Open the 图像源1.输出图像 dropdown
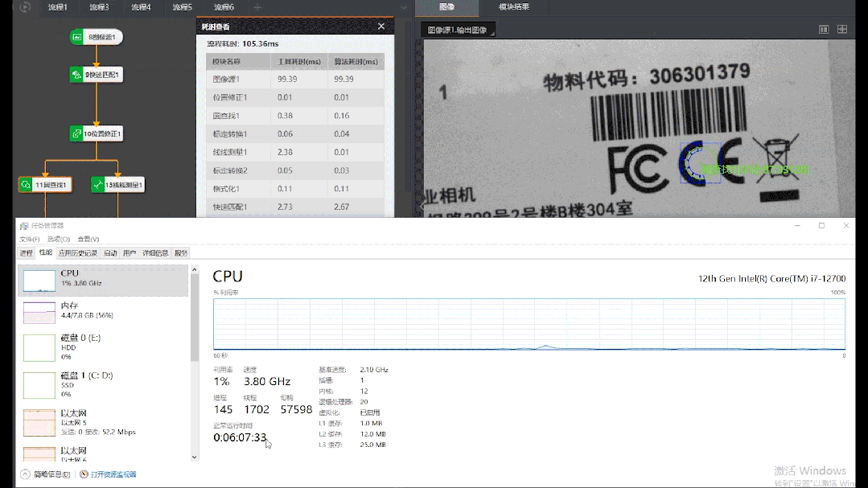 (x=458, y=30)
